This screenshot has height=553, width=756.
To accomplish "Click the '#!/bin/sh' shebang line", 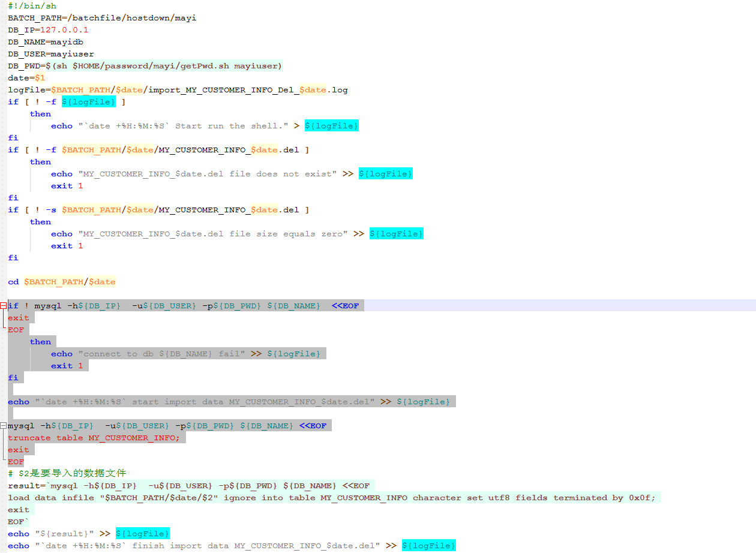I will click(x=32, y=6).
